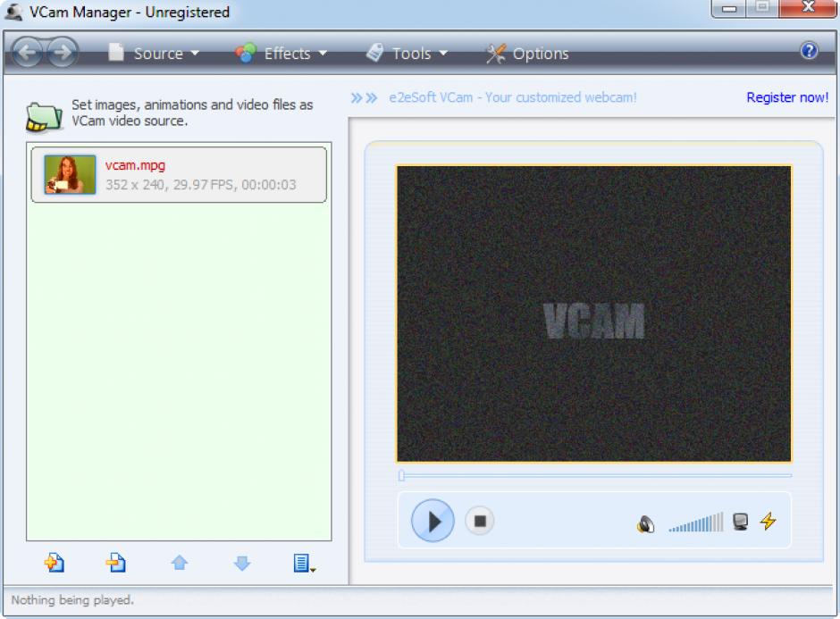Open the Source menu

[155, 54]
